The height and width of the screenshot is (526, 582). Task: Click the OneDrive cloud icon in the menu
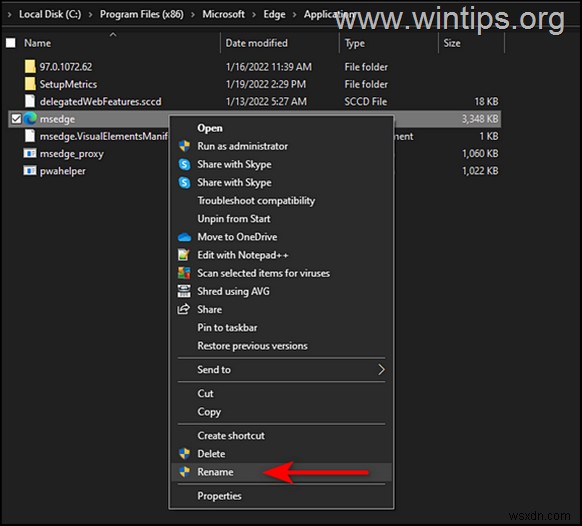(184, 237)
